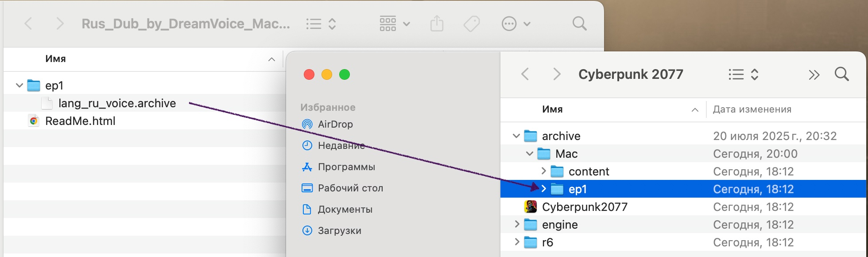This screenshot has height=257, width=868.
Task: Click the Рабочий стол desktop icon
Action: point(307,188)
